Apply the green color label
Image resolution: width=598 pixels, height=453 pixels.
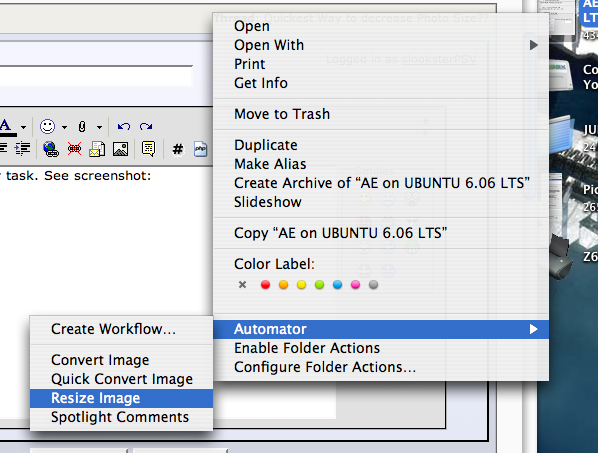point(320,284)
